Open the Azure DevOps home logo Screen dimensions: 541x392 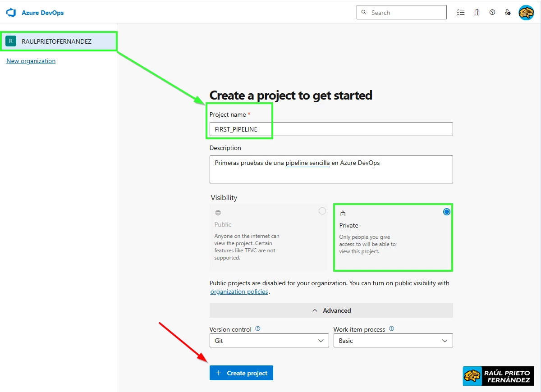coord(10,12)
